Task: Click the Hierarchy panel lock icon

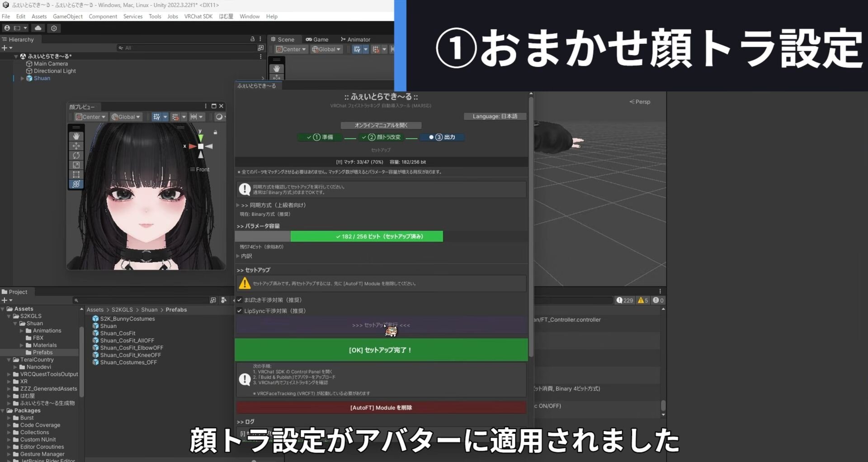Action: point(252,39)
